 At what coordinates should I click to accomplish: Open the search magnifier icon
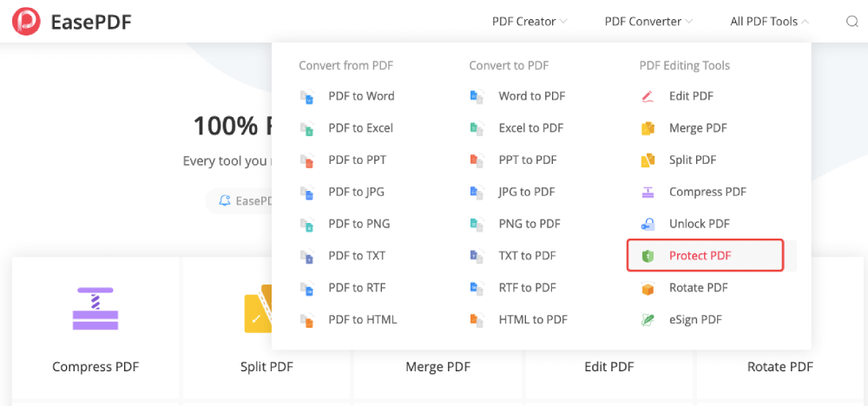tap(852, 22)
